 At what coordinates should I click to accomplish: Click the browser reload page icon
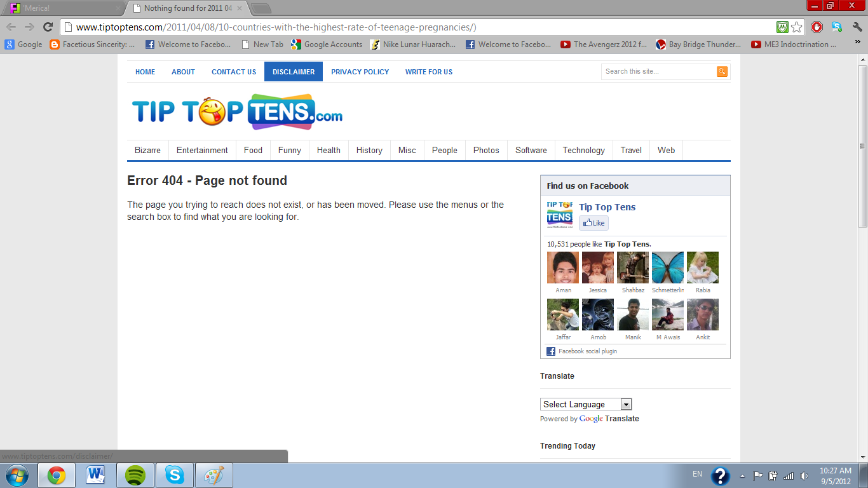coord(48,27)
